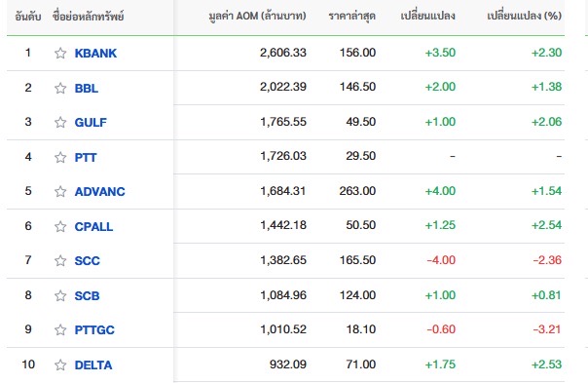Click the star icon beside DELTA
588x383 pixels.
60,364
